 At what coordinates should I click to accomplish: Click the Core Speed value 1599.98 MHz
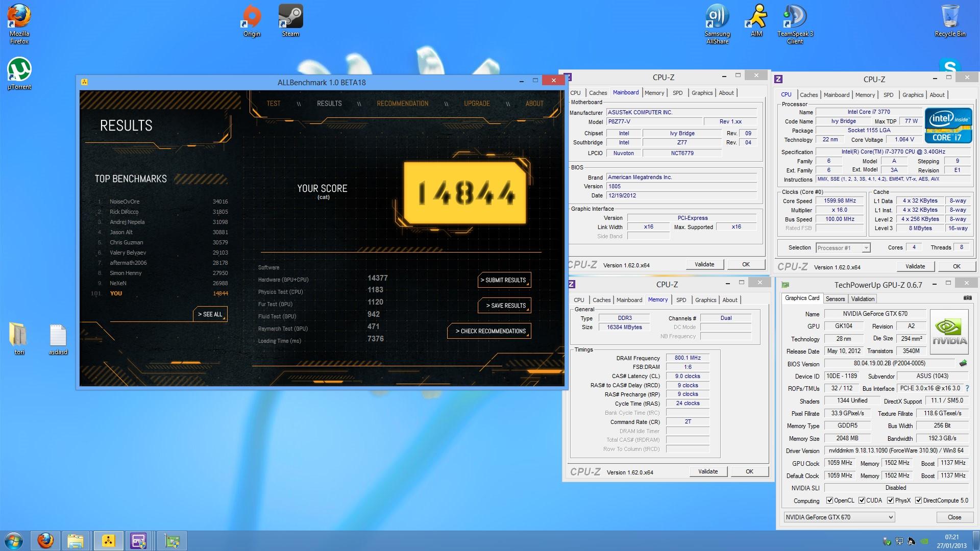tap(840, 201)
